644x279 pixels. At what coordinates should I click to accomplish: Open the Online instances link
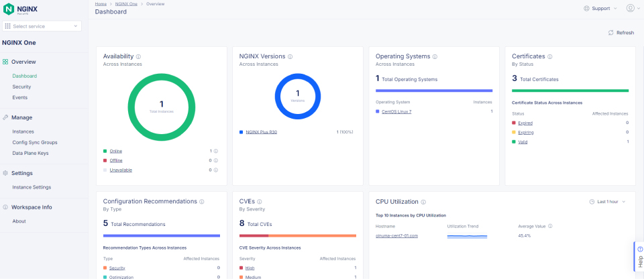coord(116,151)
